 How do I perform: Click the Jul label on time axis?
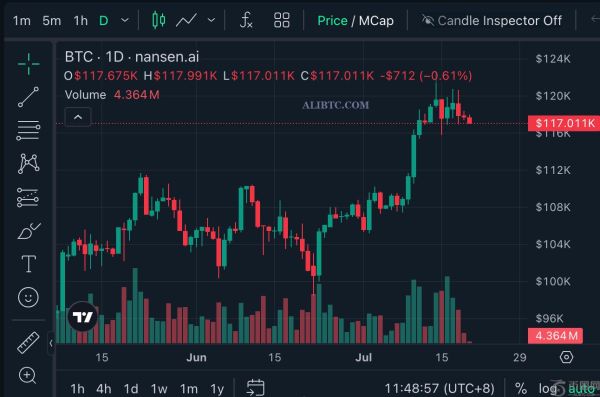364,358
